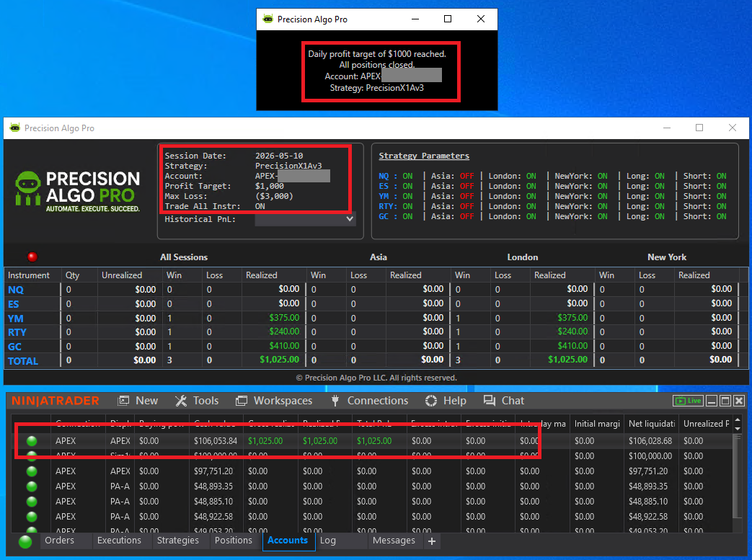The image size is (752, 560).
Task: Click the Workspaces icon in NinjaTrader
Action: [x=242, y=401]
